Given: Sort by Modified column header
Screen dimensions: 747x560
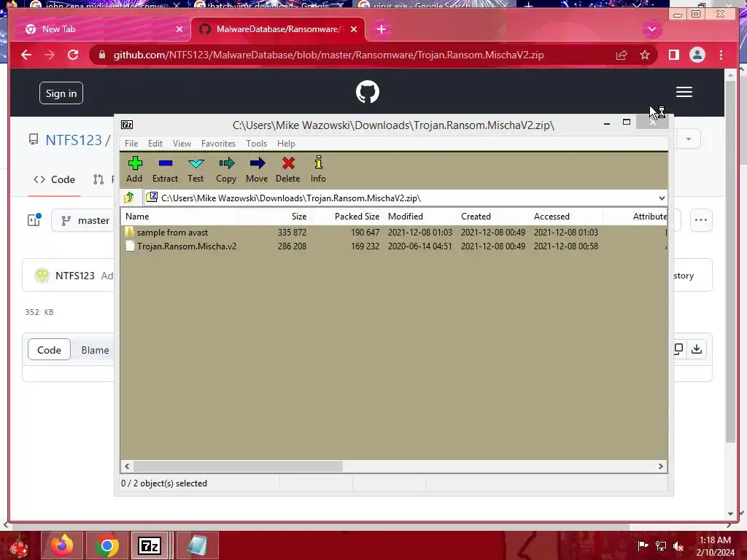Looking at the screenshot, I should [x=419, y=216].
